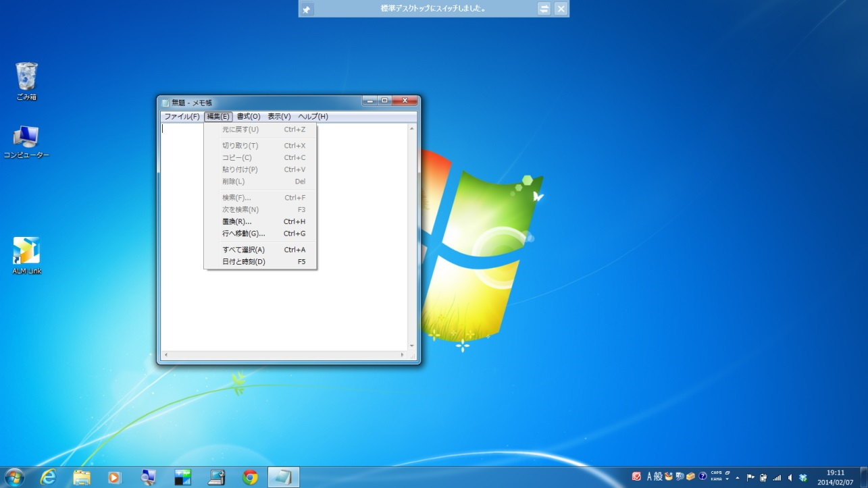
Task: Click the Notepad horizontal scrollbar right arrow
Action: (x=403, y=355)
